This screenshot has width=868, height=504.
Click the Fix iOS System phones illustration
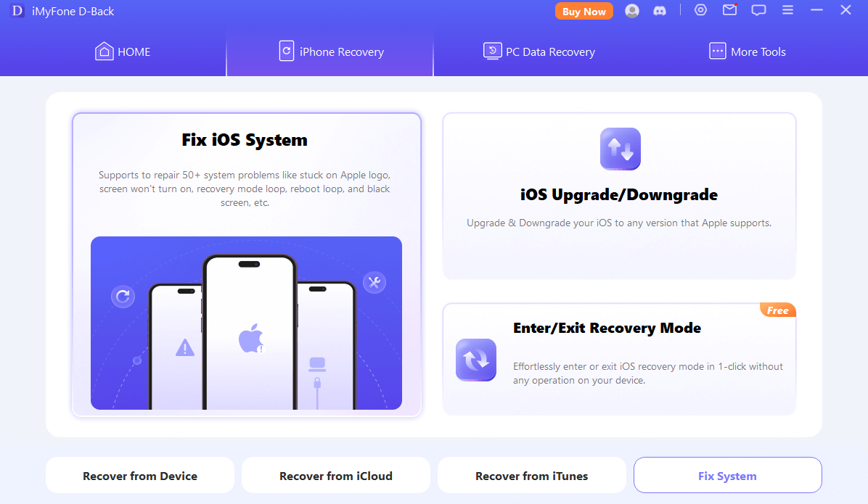(x=246, y=323)
